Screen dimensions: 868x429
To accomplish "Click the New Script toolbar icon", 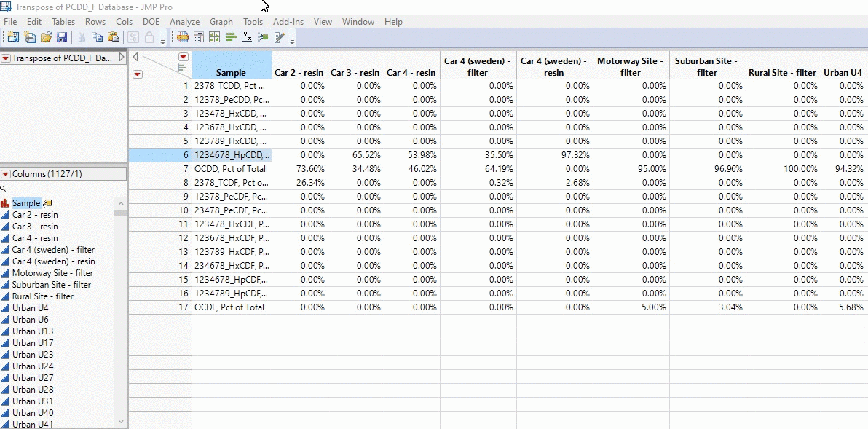I will pyautogui.click(x=30, y=37).
